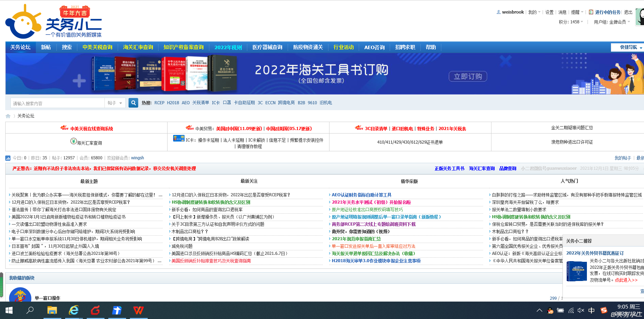Click the QQ penguin tray icon
Viewport: 644px width, 319px height.
[550, 310]
